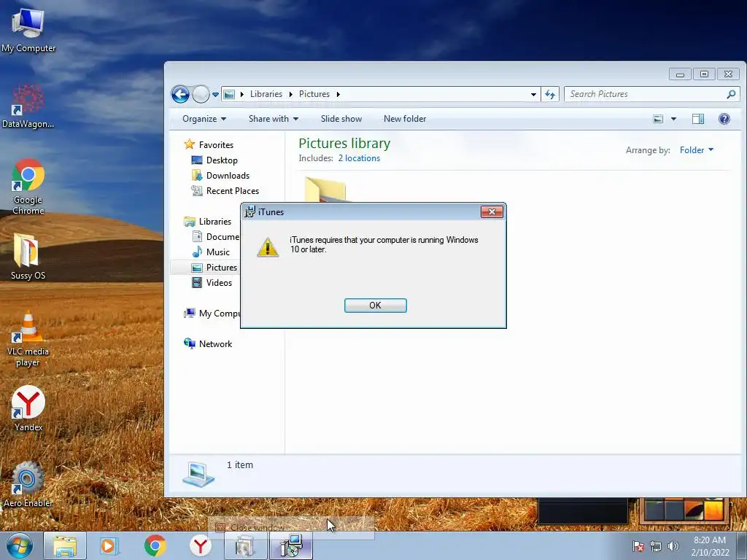
Task: Close the iTunes error dialog
Action: (492, 212)
